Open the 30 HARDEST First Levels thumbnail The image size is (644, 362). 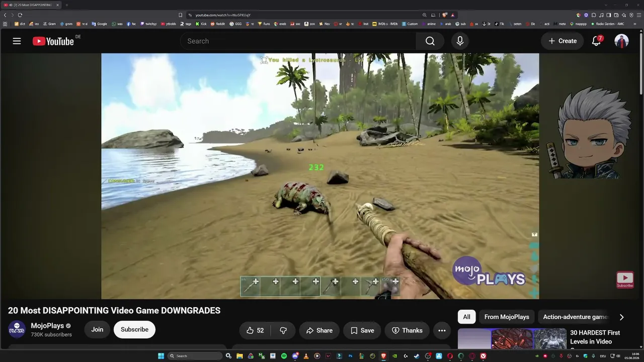pyautogui.click(x=512, y=339)
